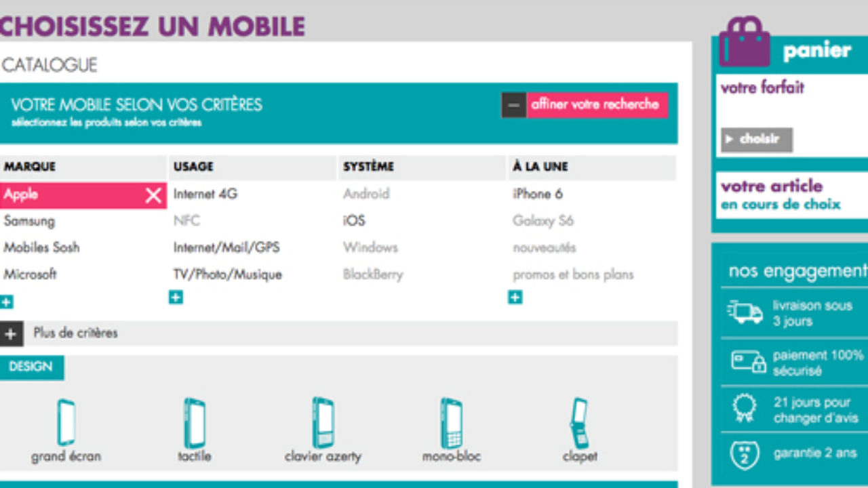Click the choisir button under votre forfait
The height and width of the screenshot is (488, 868).
click(756, 140)
